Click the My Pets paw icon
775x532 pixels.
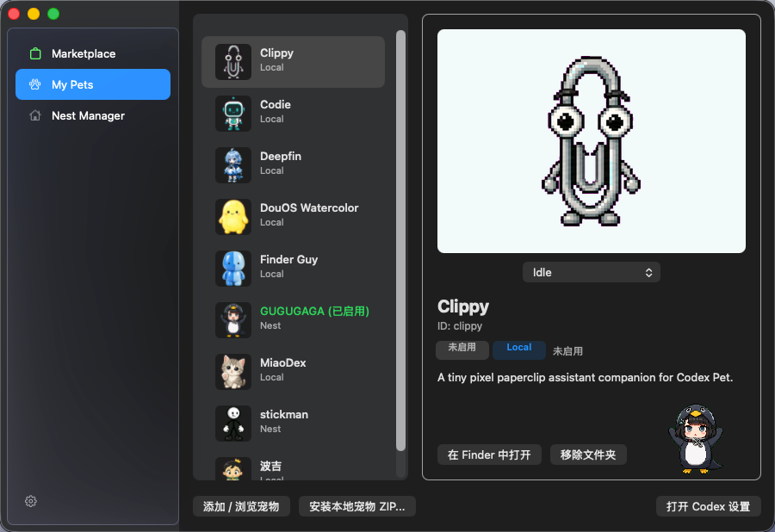click(x=35, y=84)
